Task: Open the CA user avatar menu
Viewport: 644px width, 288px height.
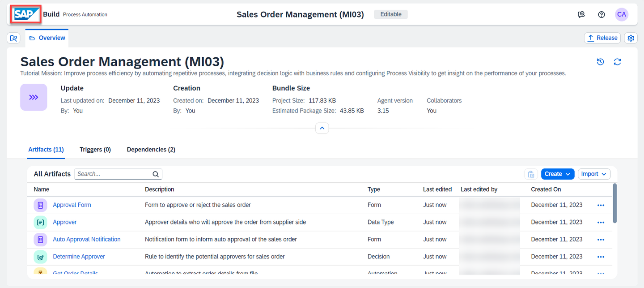Action: [622, 14]
